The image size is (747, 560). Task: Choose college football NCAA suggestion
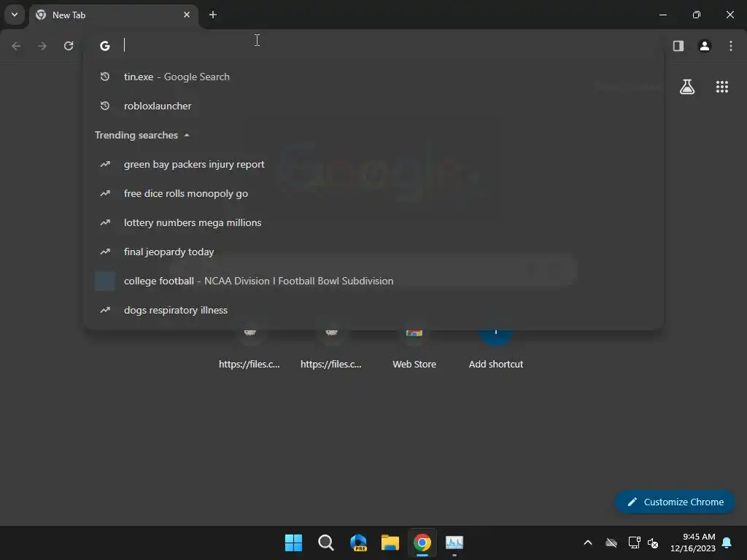click(x=373, y=281)
